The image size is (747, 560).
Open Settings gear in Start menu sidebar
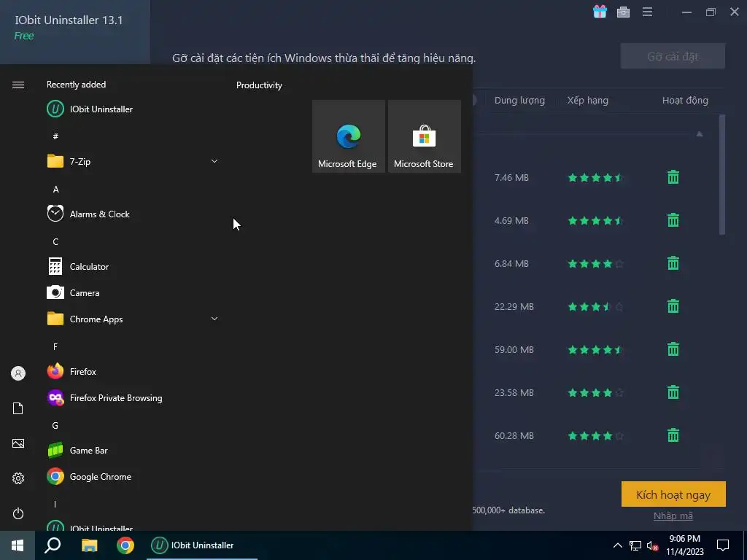tap(18, 478)
